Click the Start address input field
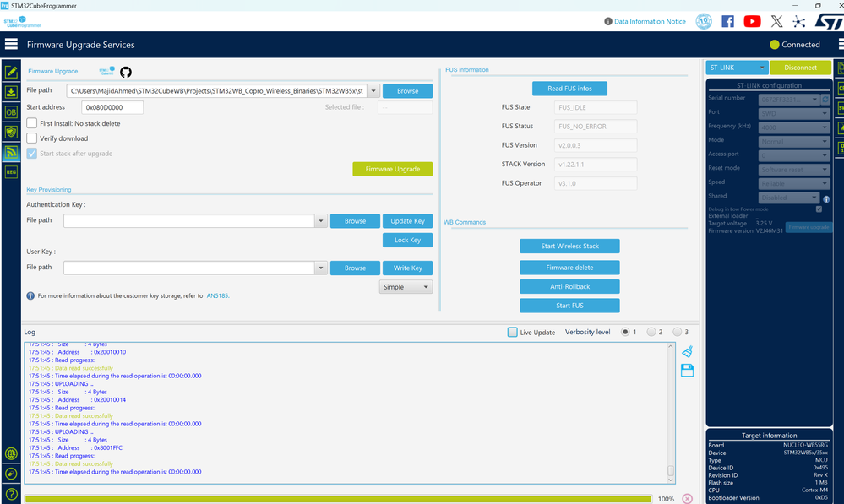The width and height of the screenshot is (844, 504). pos(112,107)
